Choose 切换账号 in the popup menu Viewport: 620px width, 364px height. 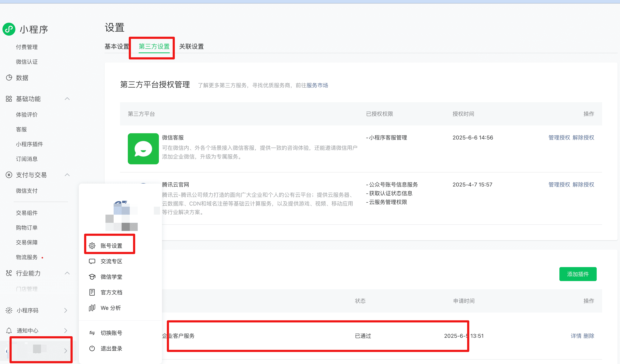click(x=111, y=333)
